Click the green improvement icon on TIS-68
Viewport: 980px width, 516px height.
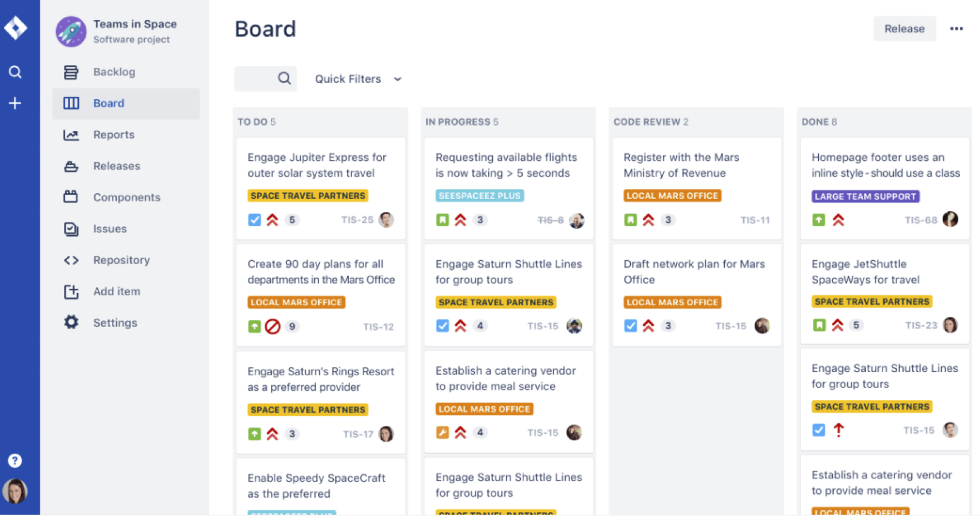pos(818,220)
